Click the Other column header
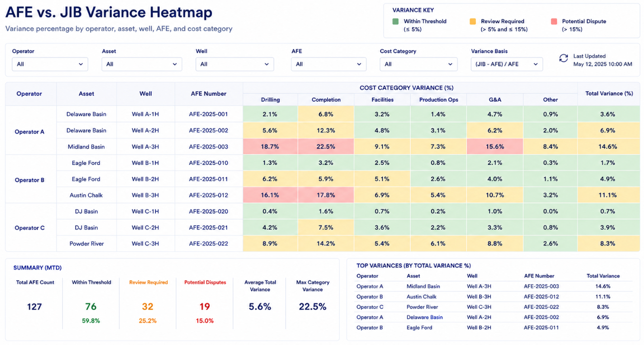This screenshot has height=345, width=644. coord(550,100)
